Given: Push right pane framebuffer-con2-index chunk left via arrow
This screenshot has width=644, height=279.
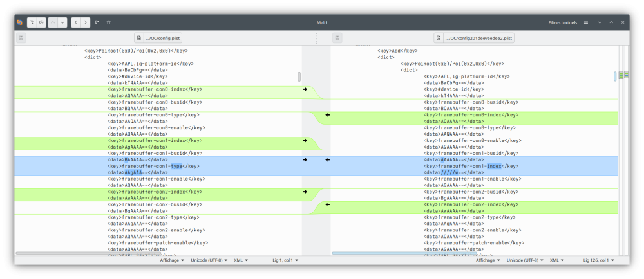Looking at the screenshot, I should (327, 204).
